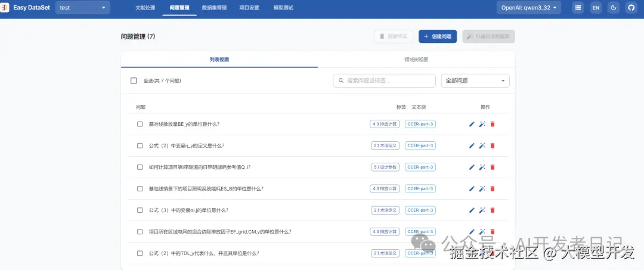This screenshot has height=270, width=644.
Task: Click 5.1 设计参数 tag on Q_i row
Action: [x=385, y=167]
